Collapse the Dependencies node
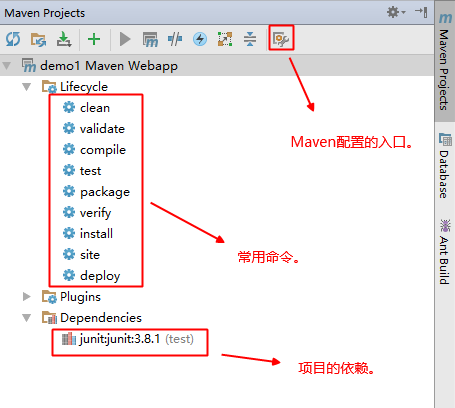Screen dimensions: 455x408 27,318
